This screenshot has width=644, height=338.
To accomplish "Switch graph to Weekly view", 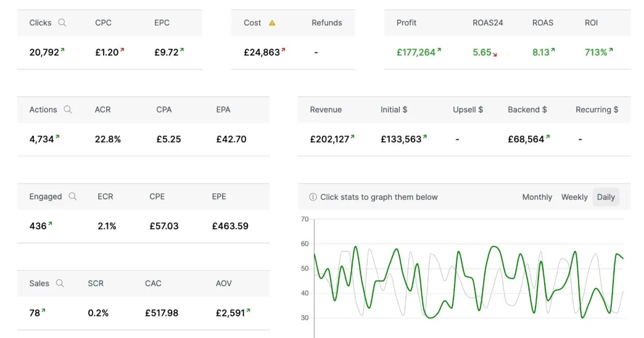I will 574,197.
